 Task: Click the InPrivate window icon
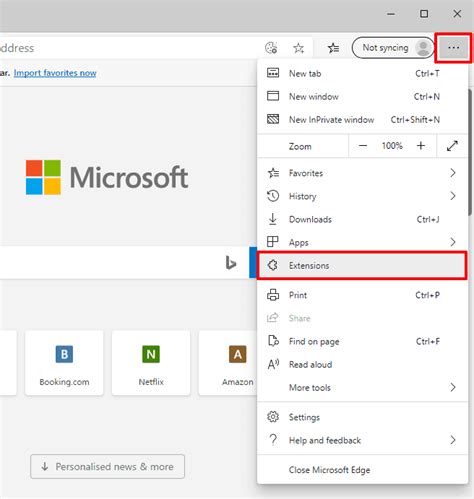(x=273, y=119)
